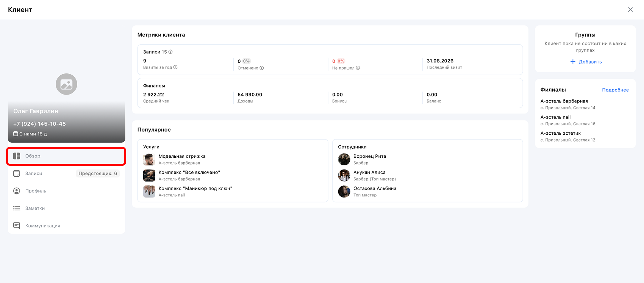
Task: Click the Комплекс "Маникюр под ключ" name
Action: tap(195, 188)
